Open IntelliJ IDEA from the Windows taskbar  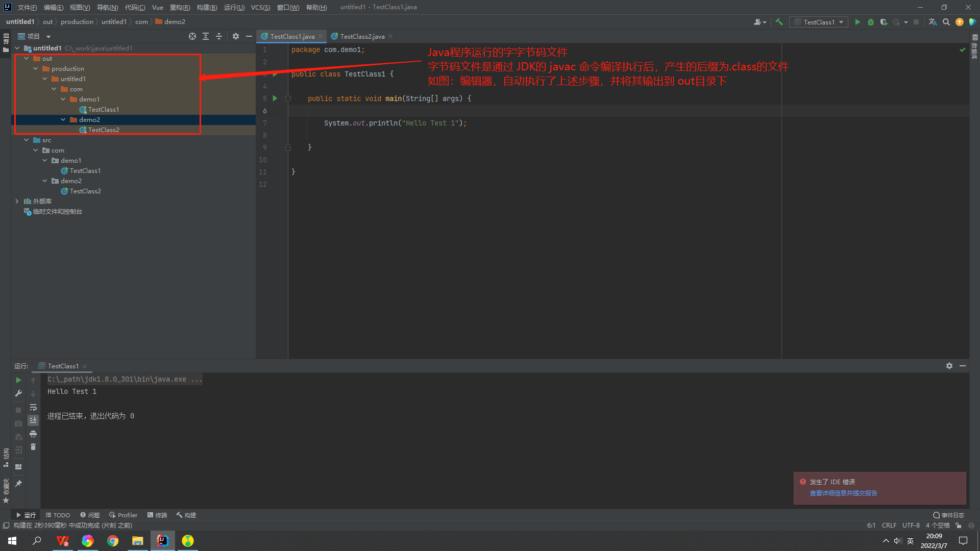[x=162, y=541]
